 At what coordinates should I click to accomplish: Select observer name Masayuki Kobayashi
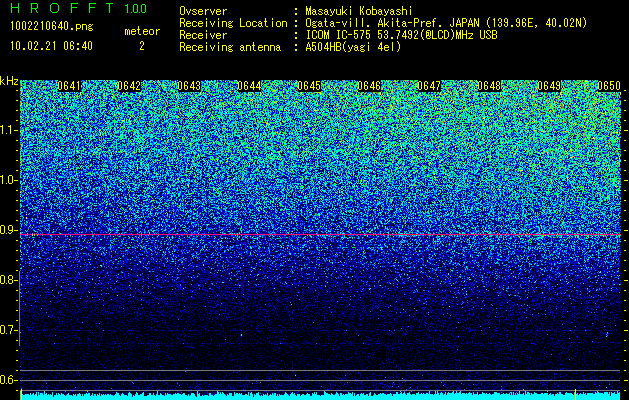click(359, 11)
